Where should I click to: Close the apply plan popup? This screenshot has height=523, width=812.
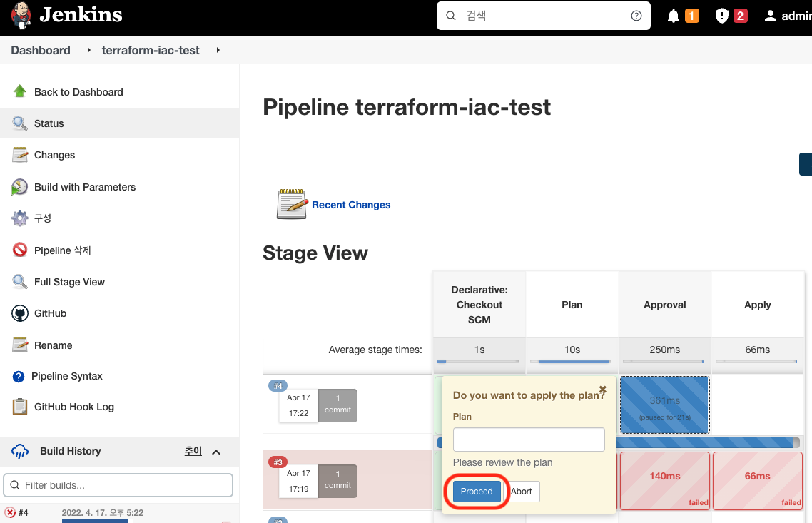[603, 390]
